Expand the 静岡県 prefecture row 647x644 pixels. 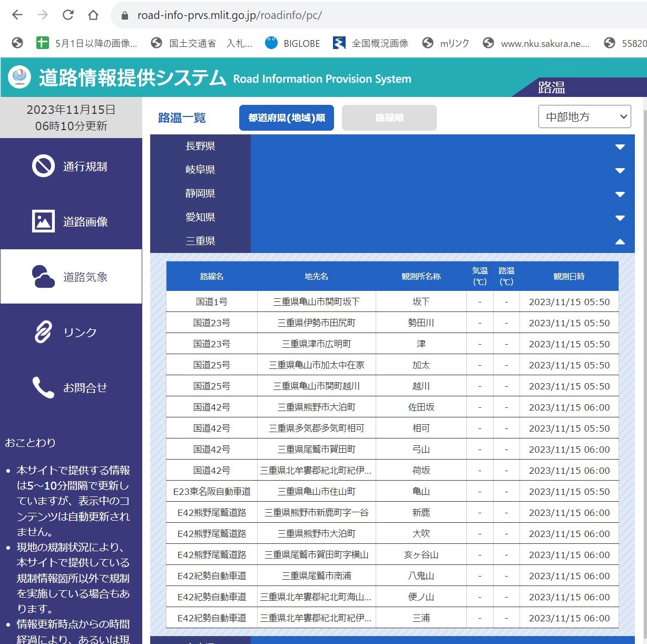tap(620, 194)
